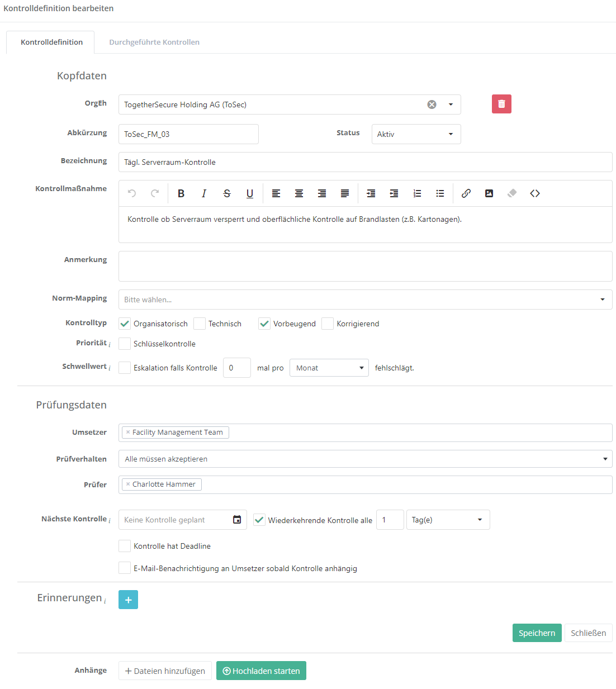Click the Speichern button
Image resolution: width=616 pixels, height=689 pixels.
tap(537, 633)
